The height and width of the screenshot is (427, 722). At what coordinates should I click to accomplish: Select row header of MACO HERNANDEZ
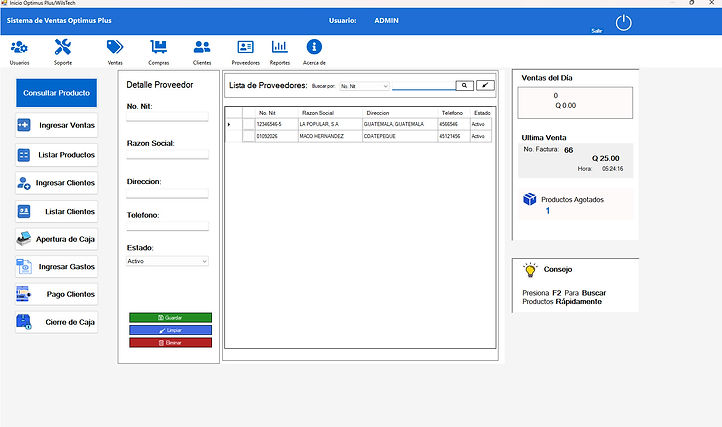pyautogui.click(x=233, y=136)
